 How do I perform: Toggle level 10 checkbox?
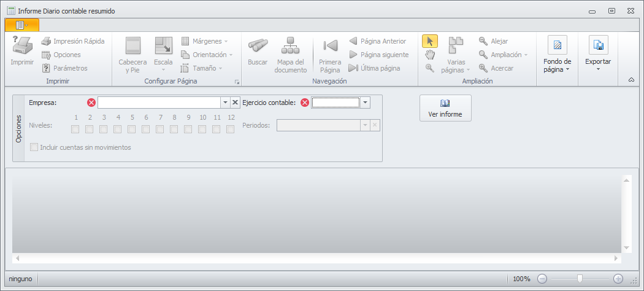point(202,130)
